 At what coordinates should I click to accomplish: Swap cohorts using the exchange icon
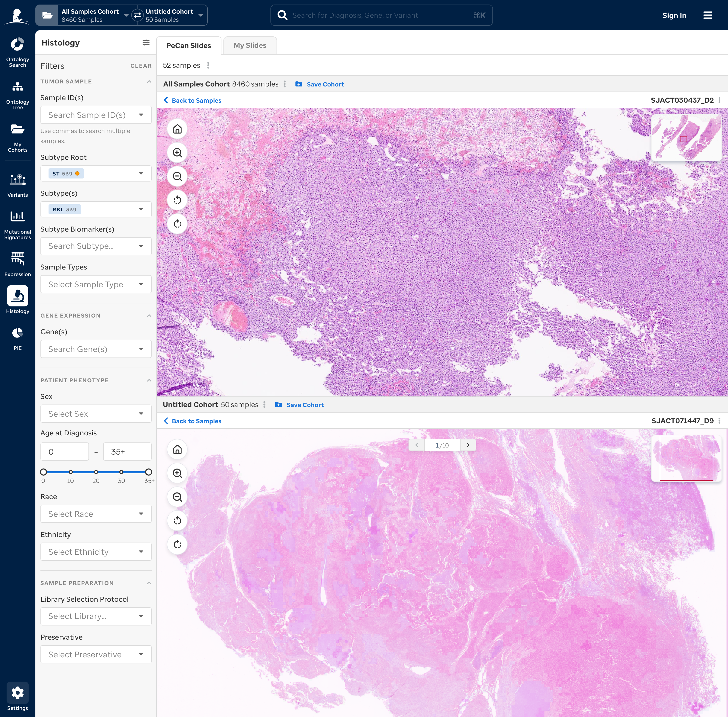(x=138, y=15)
